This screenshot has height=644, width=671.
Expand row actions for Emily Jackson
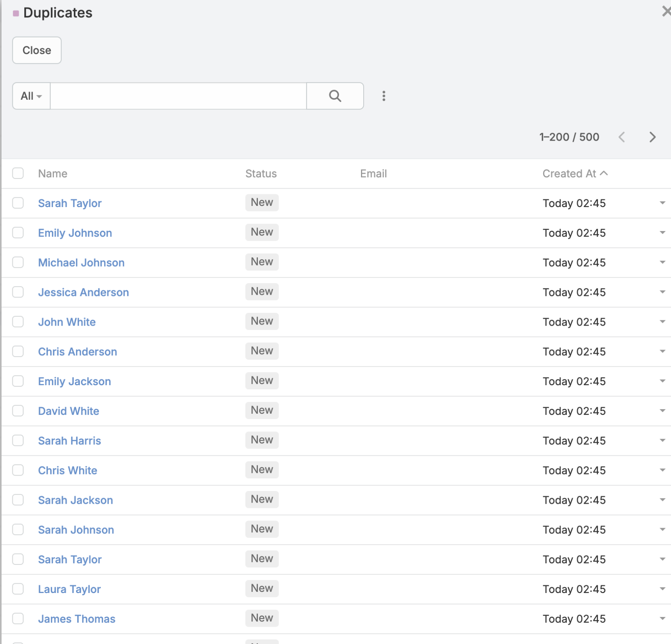[x=662, y=381]
